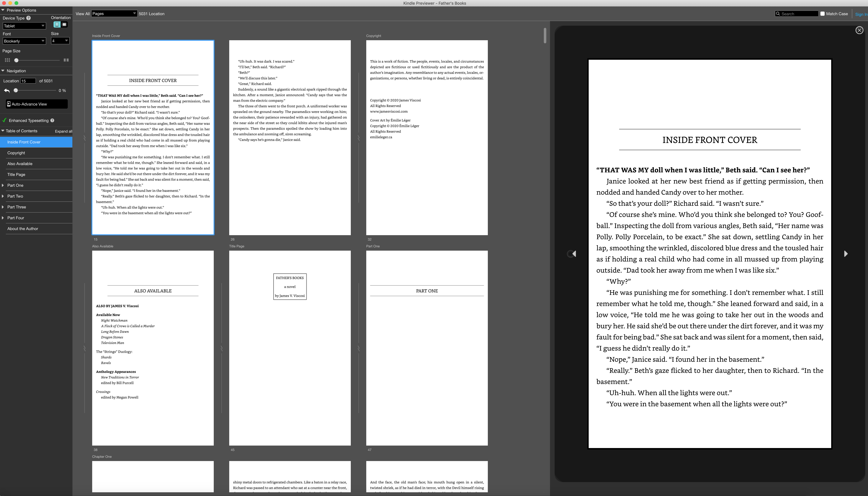Enable the Match Case checkbox

pos(822,14)
